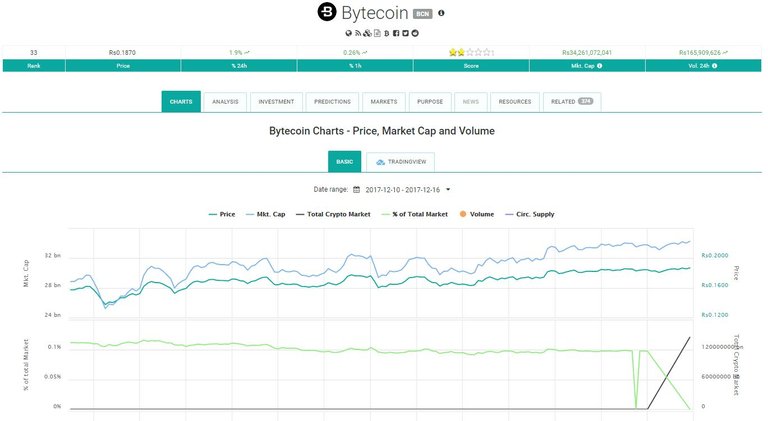Switch to the TradingView chart tab
This screenshot has width=768, height=421.
pyautogui.click(x=400, y=162)
